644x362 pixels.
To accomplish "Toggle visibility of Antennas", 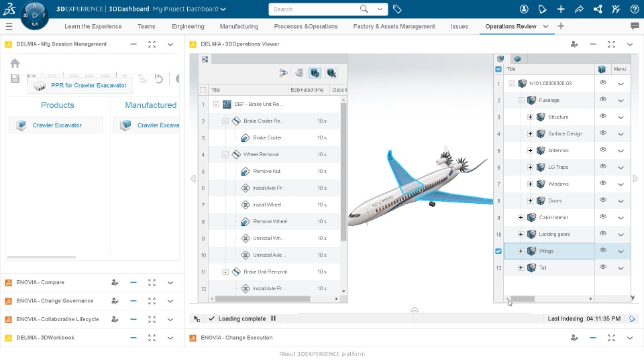I will [x=603, y=149].
